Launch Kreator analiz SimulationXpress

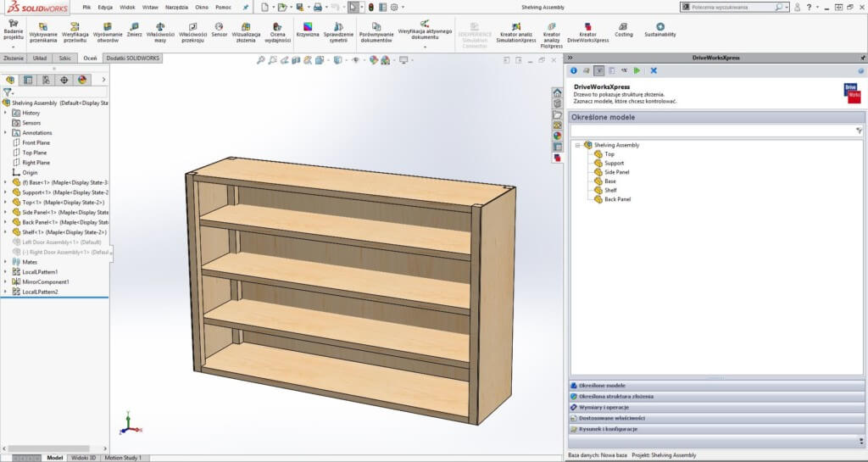[516, 33]
